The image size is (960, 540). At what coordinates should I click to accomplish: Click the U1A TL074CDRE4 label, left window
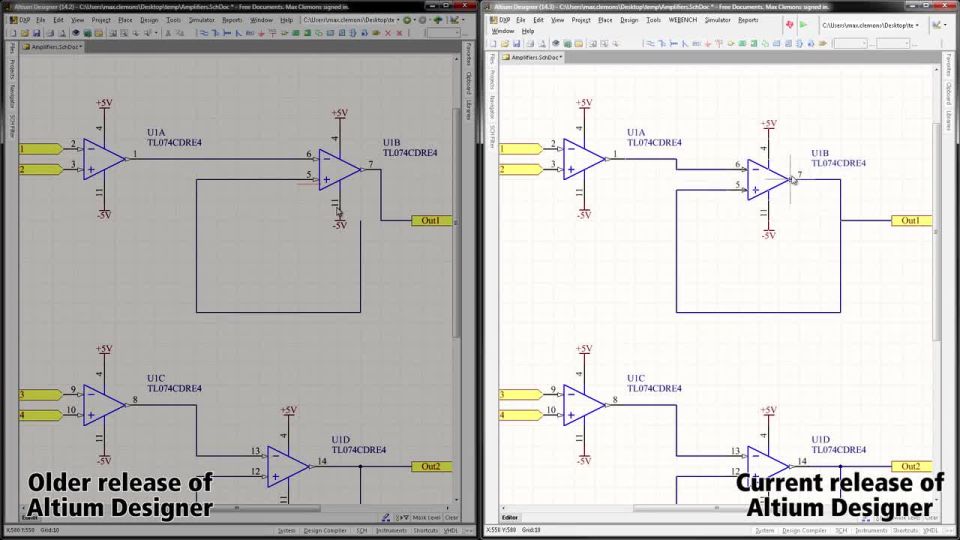(174, 138)
